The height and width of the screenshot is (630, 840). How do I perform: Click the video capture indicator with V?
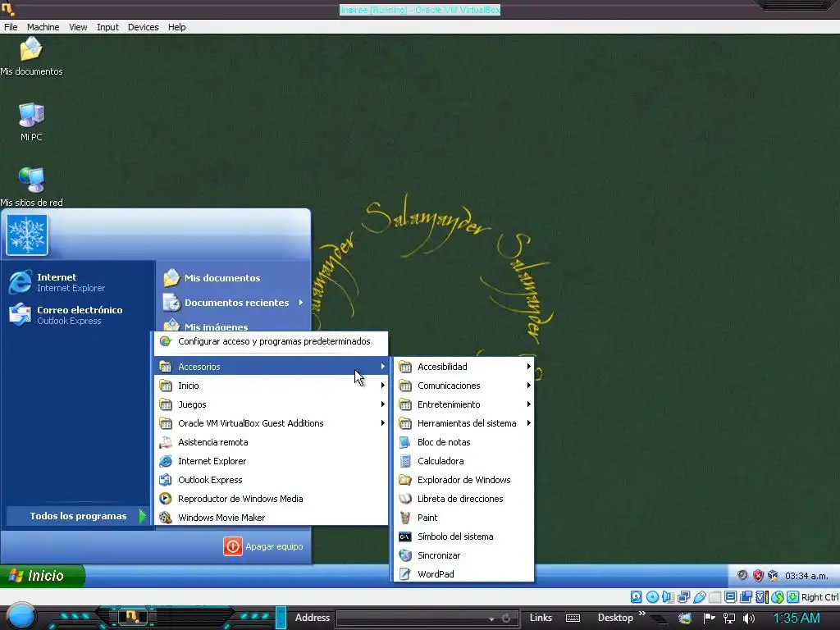tap(762, 597)
